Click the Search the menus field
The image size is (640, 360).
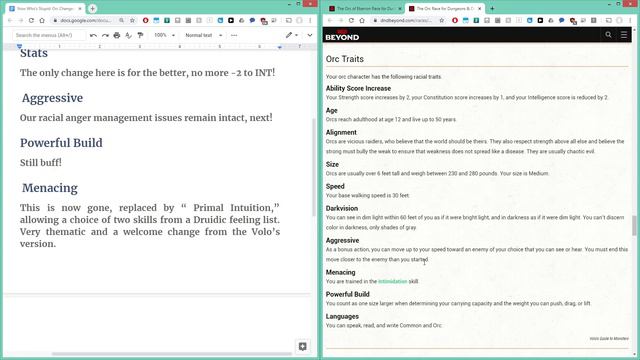(x=49, y=36)
